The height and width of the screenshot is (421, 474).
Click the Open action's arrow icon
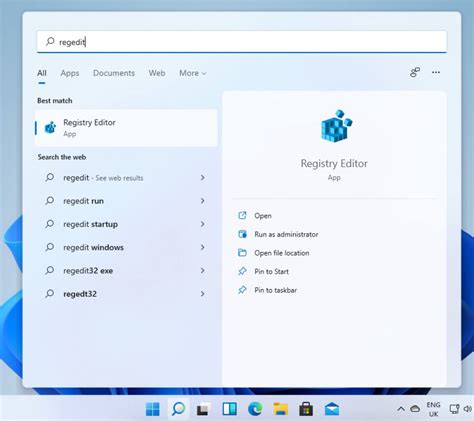pyautogui.click(x=242, y=215)
